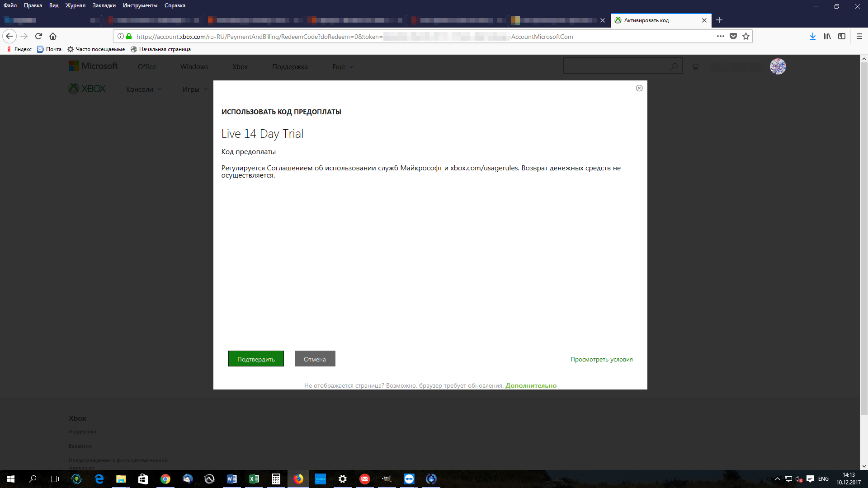Open a new browser tab

click(719, 20)
